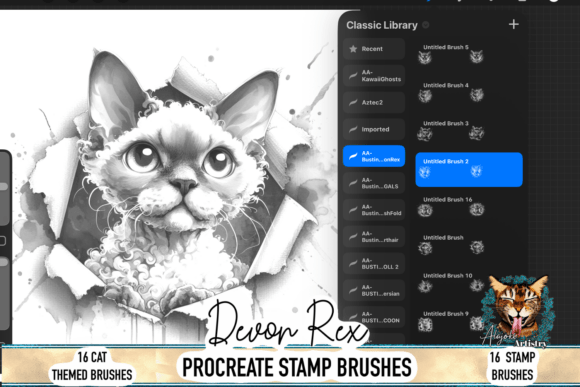The image size is (580, 387).
Task: Select the AA-Bustin...rthair brush set
Action: (x=374, y=236)
